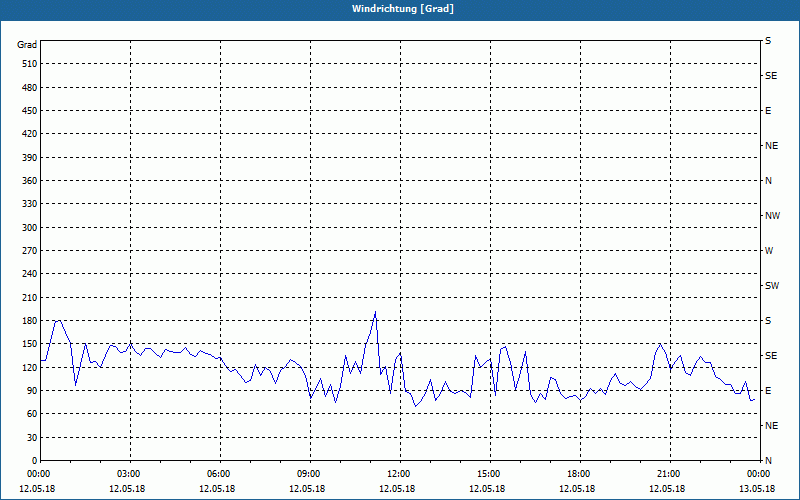Click the 12.05.18 date under 09:00
800x500 pixels.
[307, 489]
